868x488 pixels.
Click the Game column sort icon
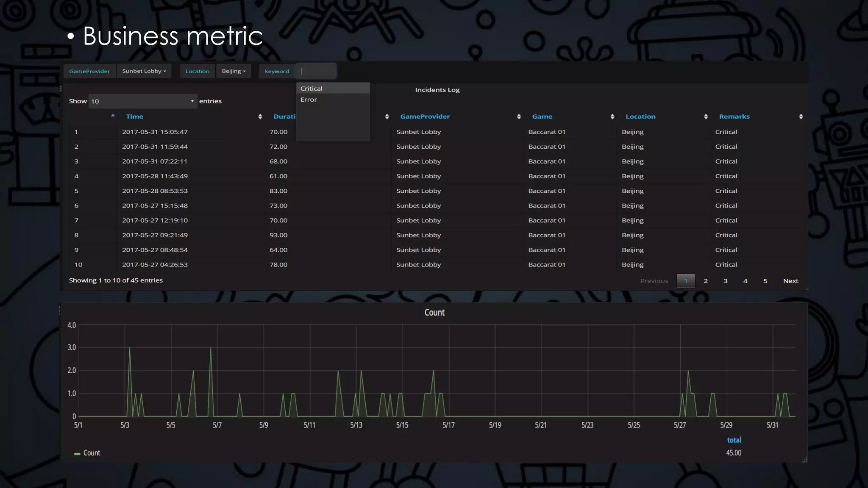click(612, 116)
